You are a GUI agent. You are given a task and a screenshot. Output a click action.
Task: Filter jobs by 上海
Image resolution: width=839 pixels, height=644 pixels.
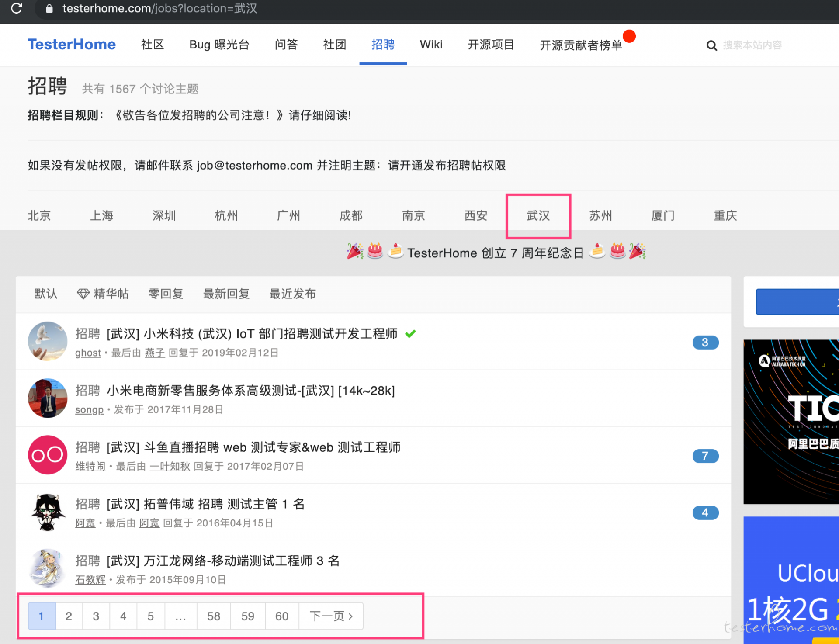(102, 216)
